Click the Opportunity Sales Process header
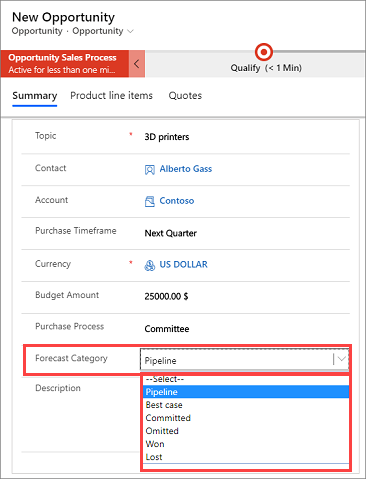Screen dimensions: 366x479 pos(65,64)
